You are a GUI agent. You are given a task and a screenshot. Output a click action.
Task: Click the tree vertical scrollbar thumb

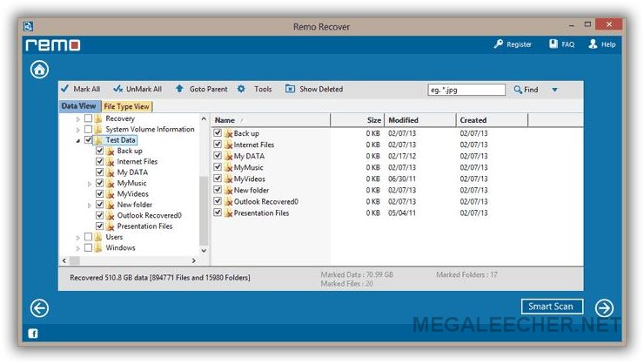(x=204, y=211)
